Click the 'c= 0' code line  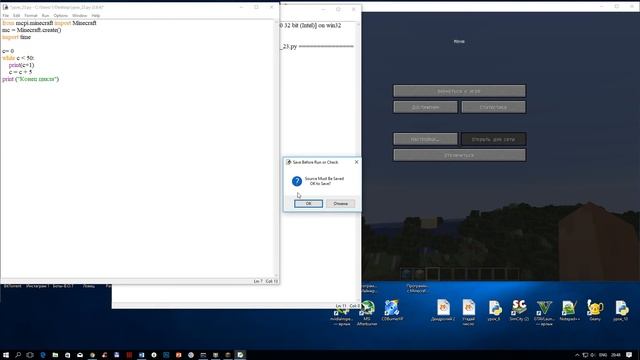coord(8,51)
